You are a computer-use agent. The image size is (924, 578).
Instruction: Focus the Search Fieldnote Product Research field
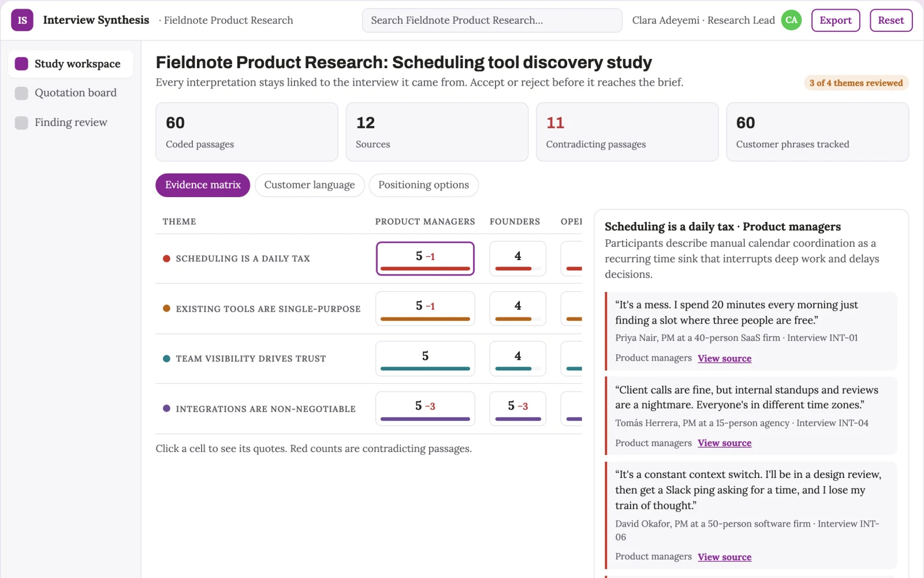point(492,20)
